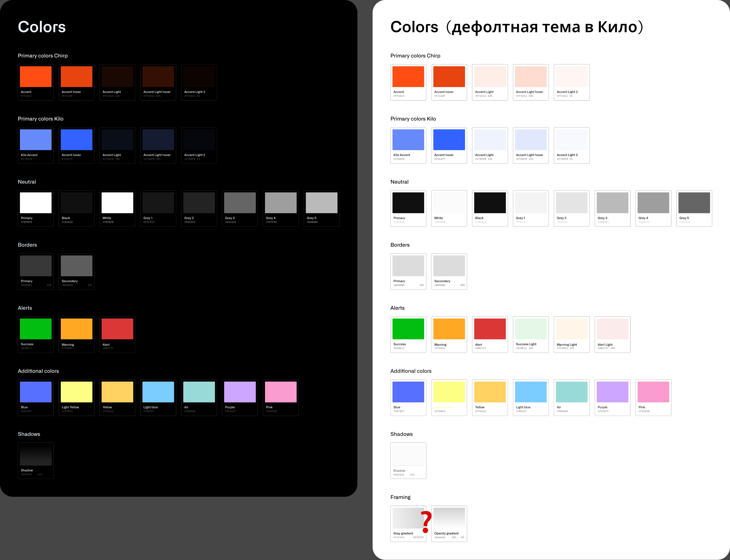The width and height of the screenshot is (730, 560).
Task: Click the dark theme Colors heading
Action: [x=42, y=27]
